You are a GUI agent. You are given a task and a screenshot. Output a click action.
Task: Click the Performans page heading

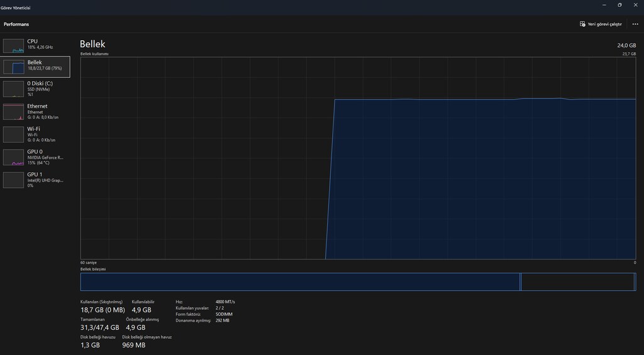pos(16,25)
